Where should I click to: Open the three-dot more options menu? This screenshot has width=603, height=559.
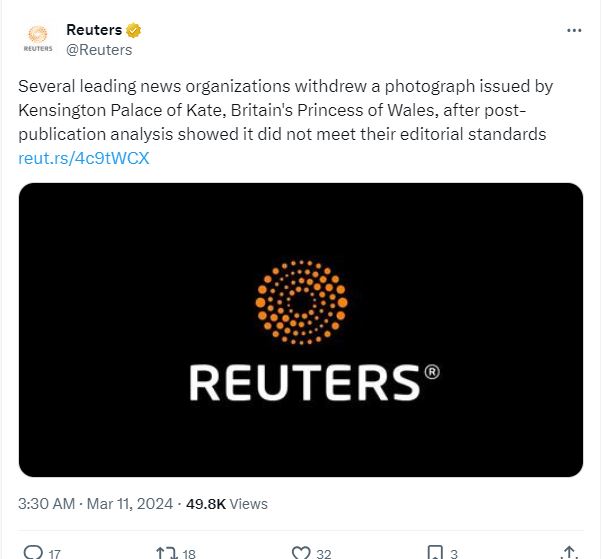coord(573,30)
